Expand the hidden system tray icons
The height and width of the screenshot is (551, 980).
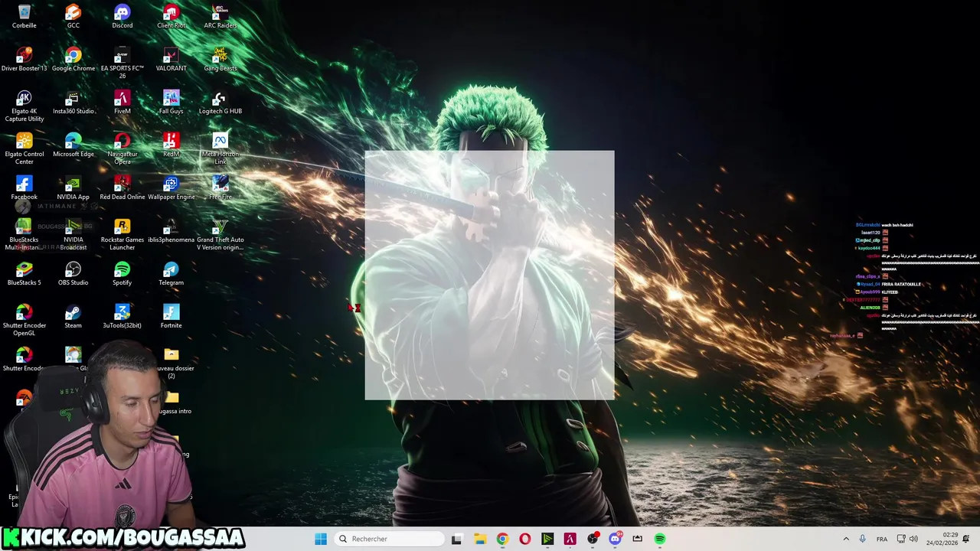pos(846,539)
